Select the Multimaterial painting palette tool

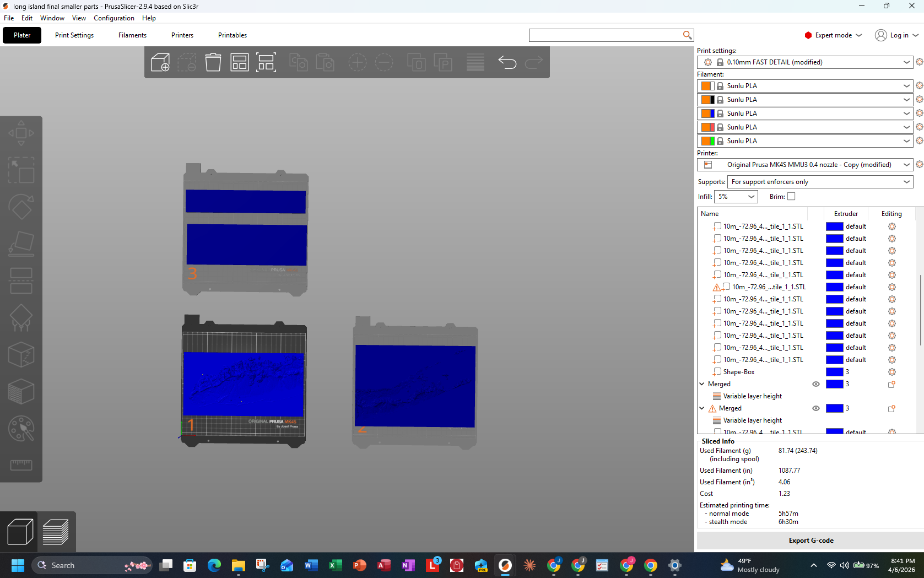pos(21,429)
